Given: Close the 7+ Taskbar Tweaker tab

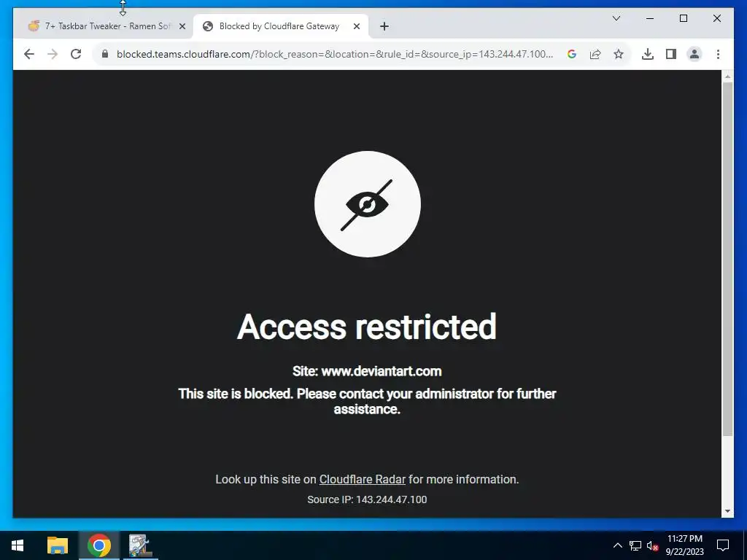Looking at the screenshot, I should [182, 27].
